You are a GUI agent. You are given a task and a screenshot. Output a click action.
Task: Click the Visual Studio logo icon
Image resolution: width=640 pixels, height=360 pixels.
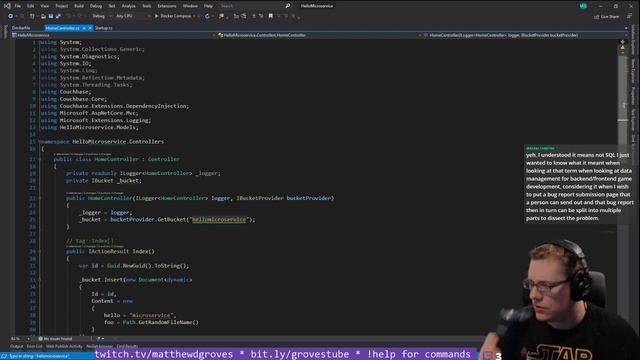click(x=7, y=6)
